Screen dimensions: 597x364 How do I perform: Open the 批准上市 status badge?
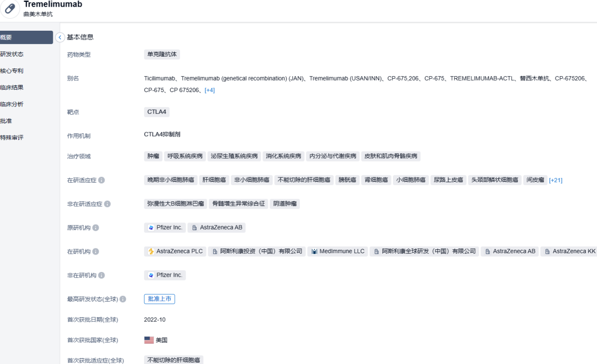(x=159, y=299)
